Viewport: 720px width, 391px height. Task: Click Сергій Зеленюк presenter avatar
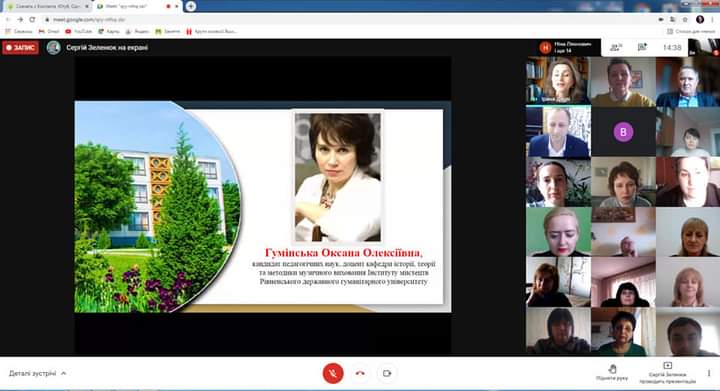coord(54,47)
